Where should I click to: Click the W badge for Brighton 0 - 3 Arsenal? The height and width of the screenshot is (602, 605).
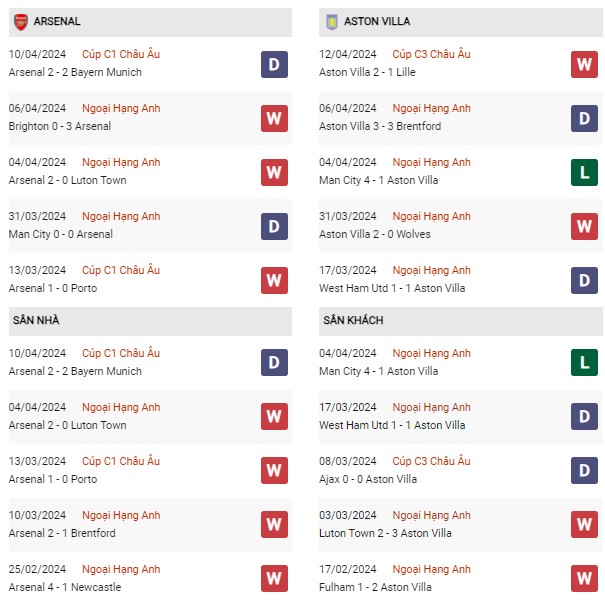pos(274,118)
